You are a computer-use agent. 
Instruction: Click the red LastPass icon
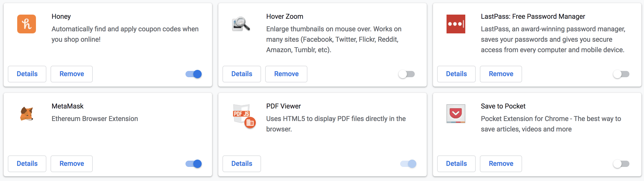coord(456,24)
